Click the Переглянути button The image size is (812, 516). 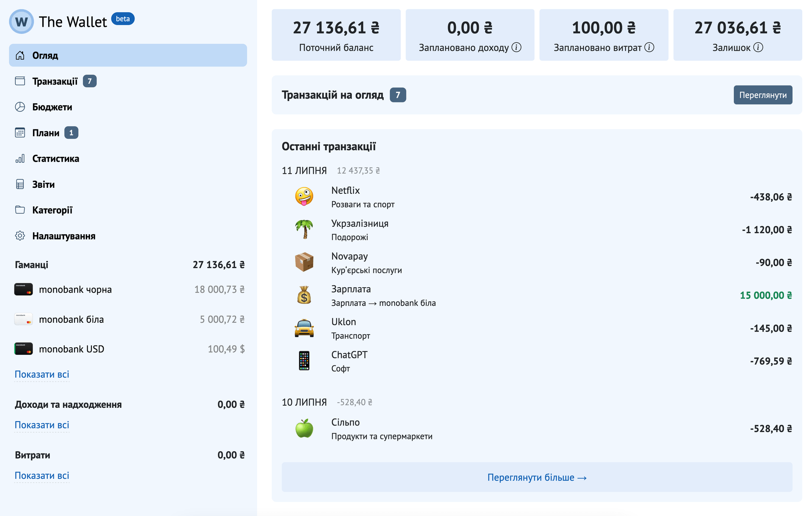[763, 95]
